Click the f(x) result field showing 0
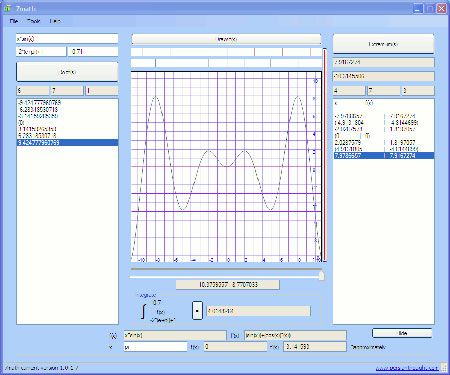This screenshot has height=375, width=450. 235,347
